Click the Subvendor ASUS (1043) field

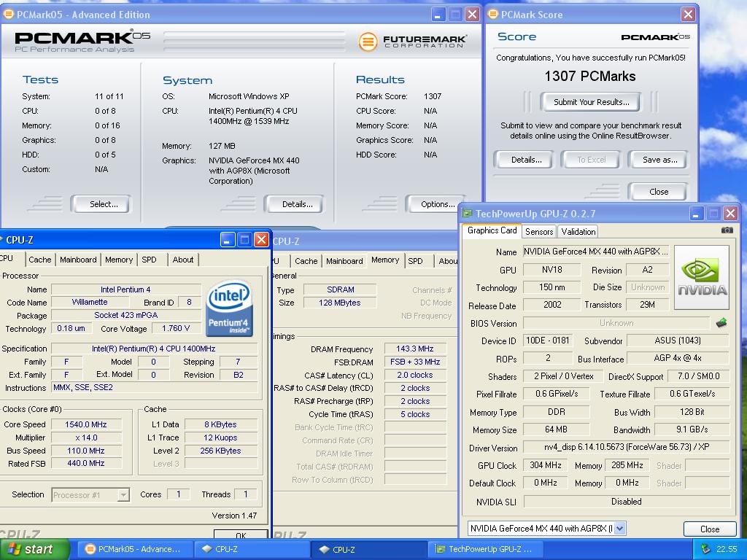pos(678,341)
